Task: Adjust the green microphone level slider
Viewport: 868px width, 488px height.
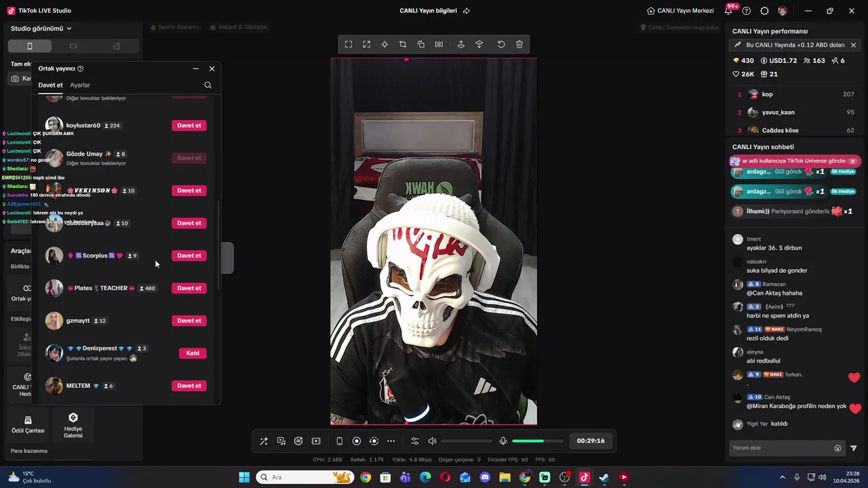Action: pos(537,441)
